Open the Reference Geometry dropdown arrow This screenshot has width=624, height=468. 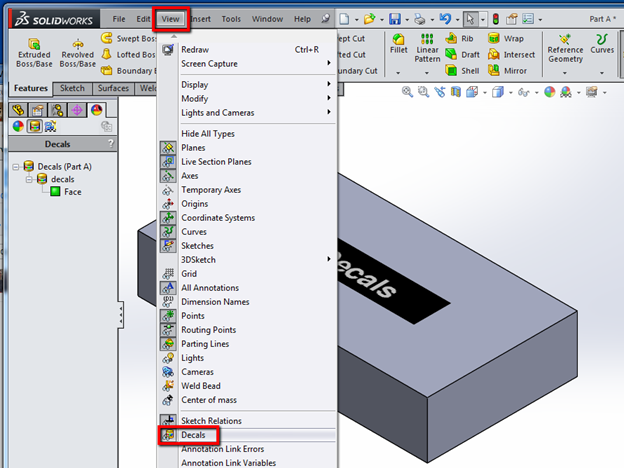[565, 73]
